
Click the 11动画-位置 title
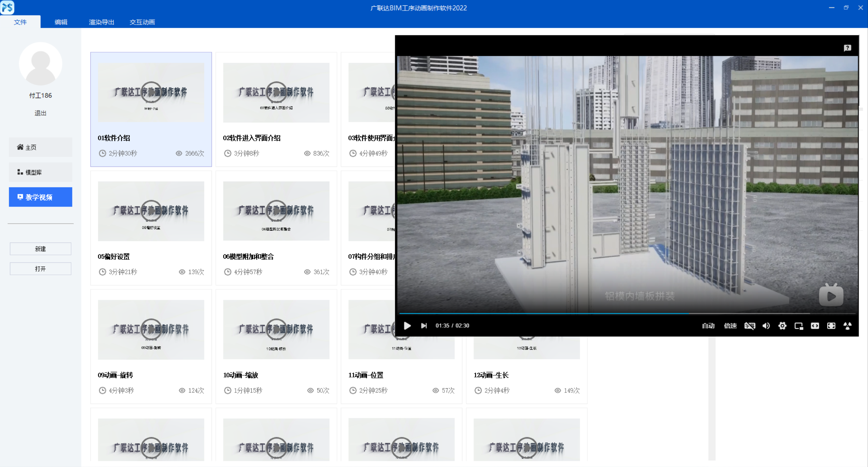[366, 375]
